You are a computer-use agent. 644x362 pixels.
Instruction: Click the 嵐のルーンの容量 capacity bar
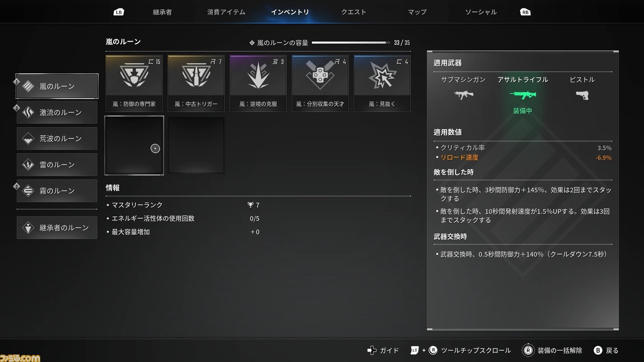[x=351, y=43]
